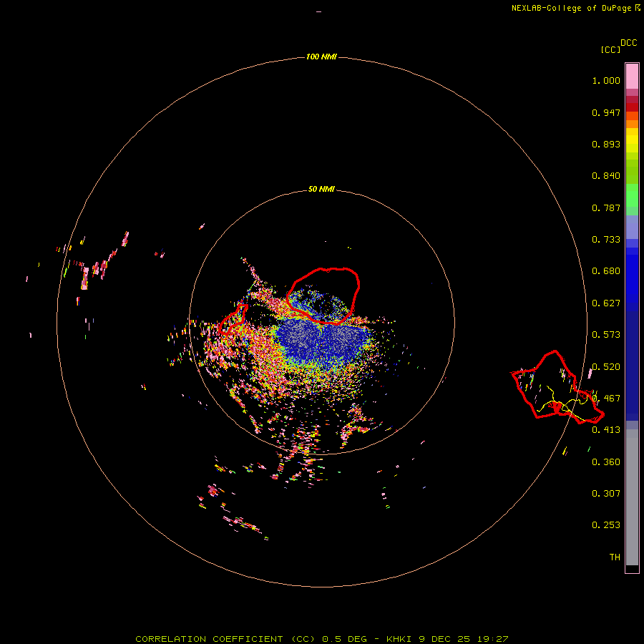This screenshot has width=644, height=644.
Task: Select the 0.893 legend value
Action: tap(606, 144)
